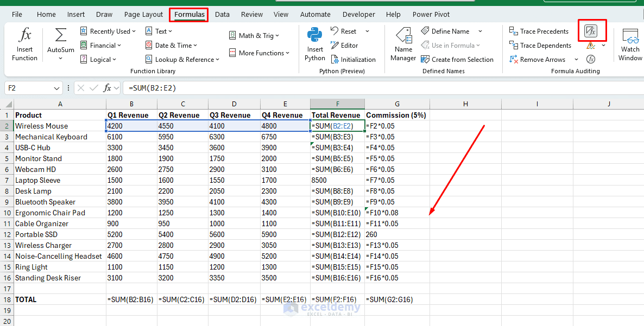Click Trace Precedents
Image resolution: width=644 pixels, height=326 pixels.
pos(539,31)
